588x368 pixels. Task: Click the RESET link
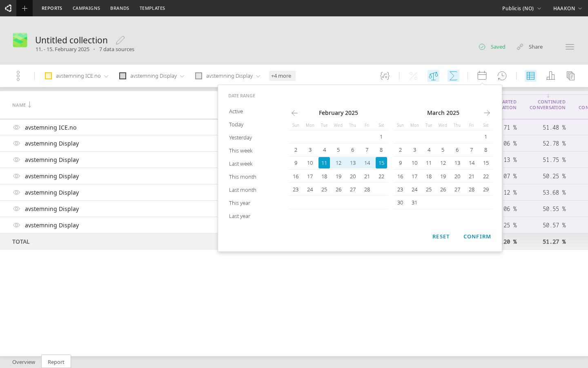click(x=441, y=236)
